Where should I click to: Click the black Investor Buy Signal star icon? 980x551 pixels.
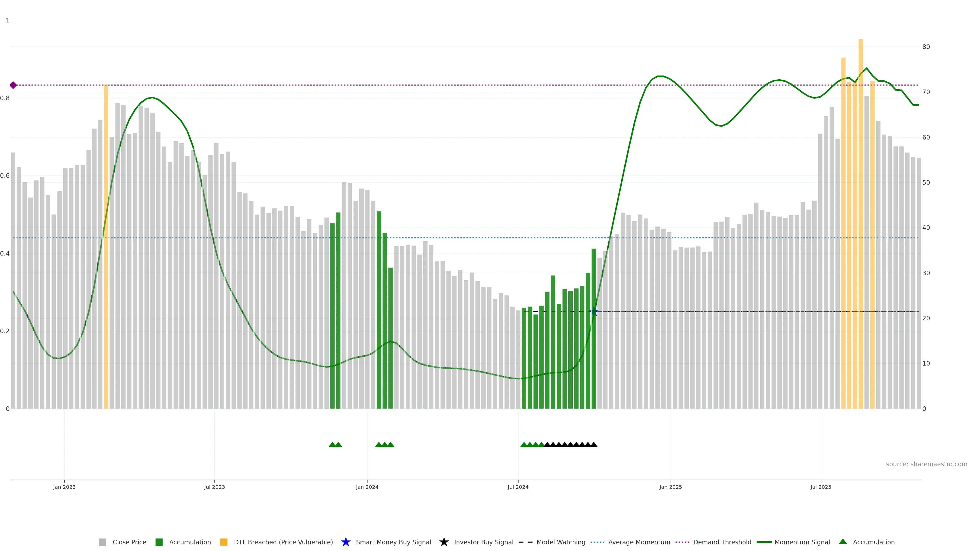(444, 542)
